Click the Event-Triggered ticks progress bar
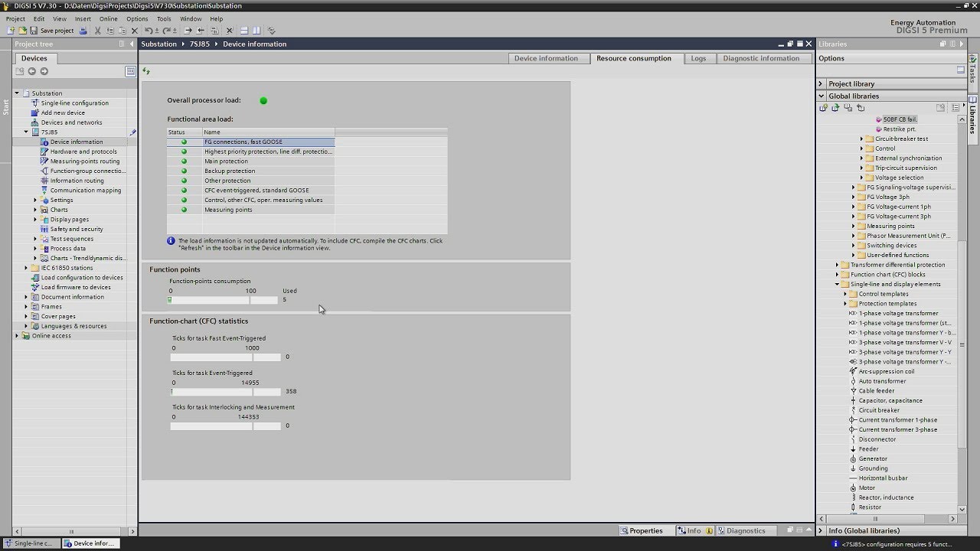The image size is (980, 551). coord(225,391)
